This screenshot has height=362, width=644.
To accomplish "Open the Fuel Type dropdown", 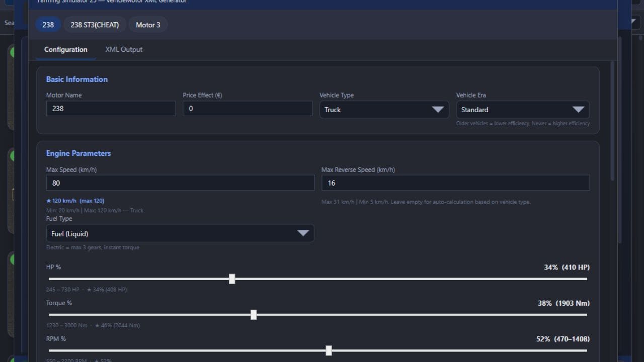I will pos(180,233).
